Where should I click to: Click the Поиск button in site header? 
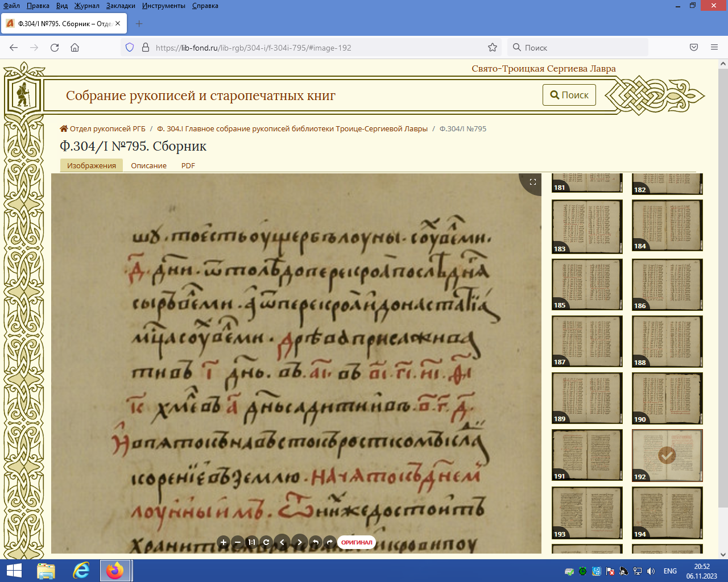click(x=569, y=95)
